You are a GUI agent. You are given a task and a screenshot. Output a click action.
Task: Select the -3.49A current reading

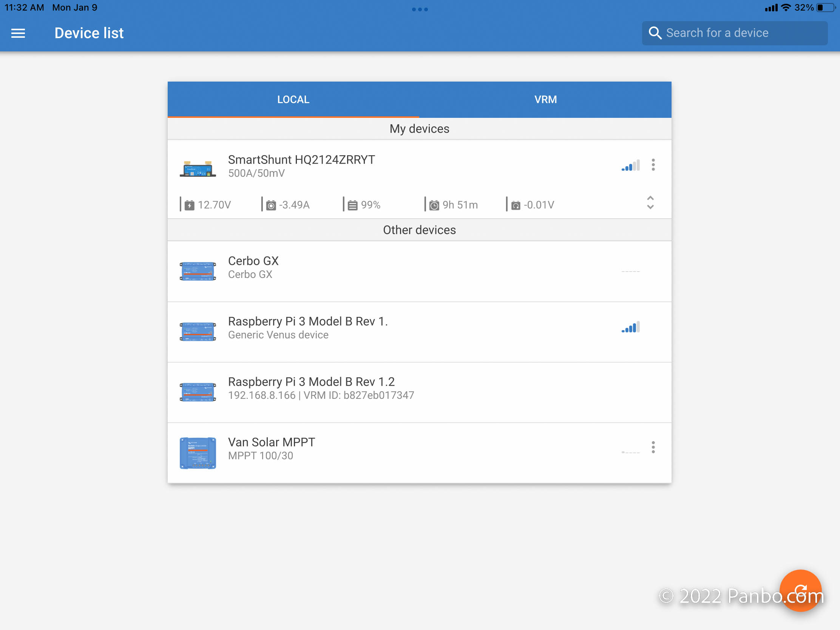tap(294, 205)
